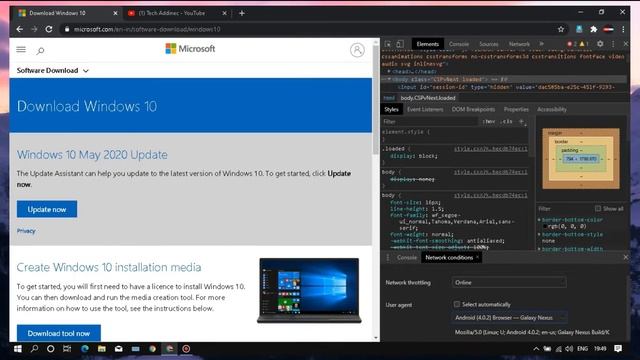640x360 pixels.
Task: Show more DevTools tabs via chevron
Action: [542, 44]
